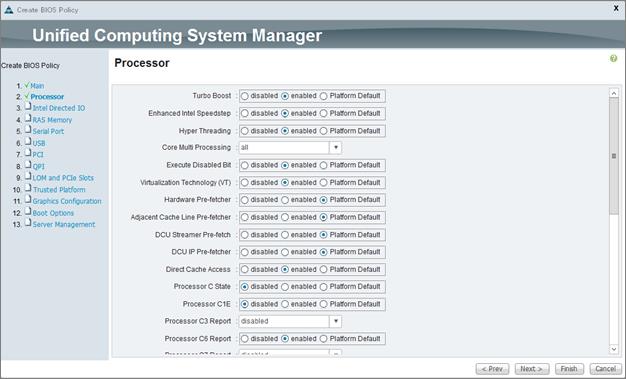Click the Next > button

click(x=532, y=369)
